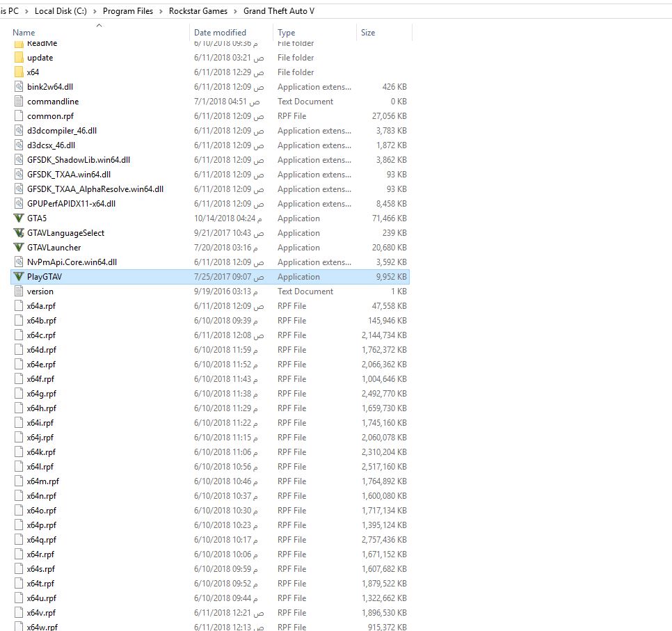Image resolution: width=672 pixels, height=631 pixels.
Task: Navigate to Rockstar Games in breadcrumb
Action: click(x=198, y=11)
